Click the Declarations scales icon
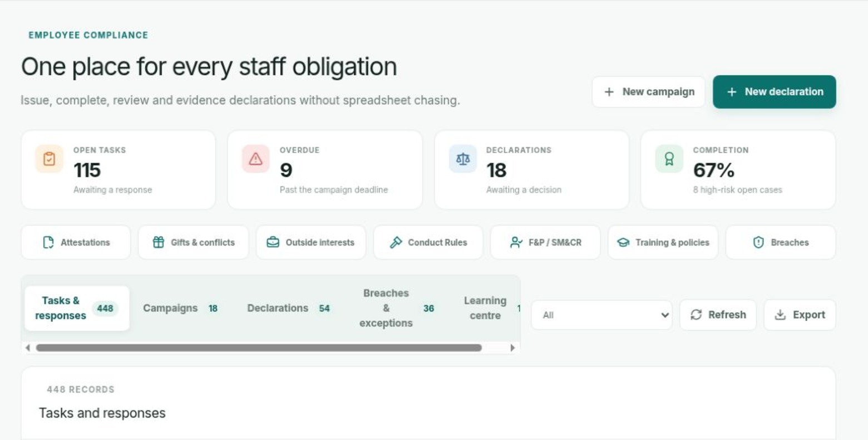Image resolution: width=868 pixels, height=440 pixels. pos(462,159)
